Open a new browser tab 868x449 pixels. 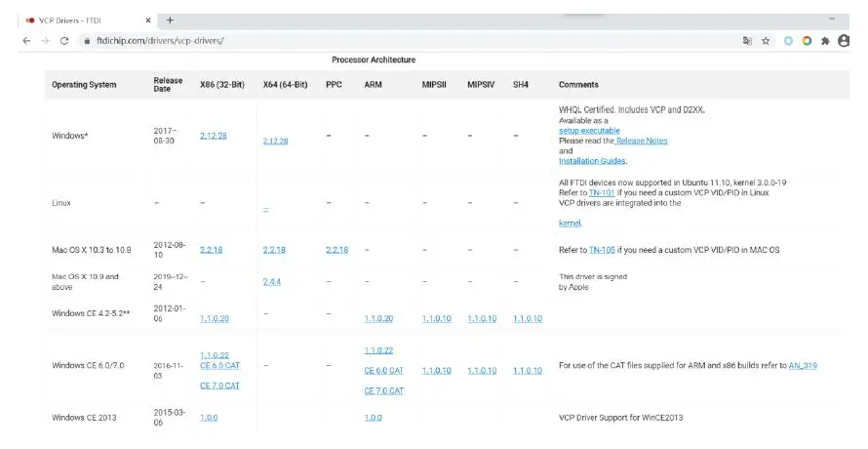coord(170,20)
